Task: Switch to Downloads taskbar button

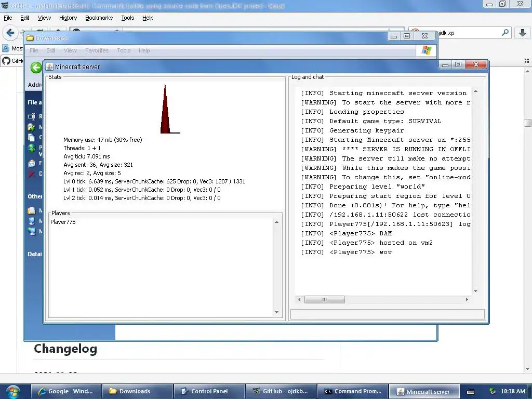Action: point(138,391)
